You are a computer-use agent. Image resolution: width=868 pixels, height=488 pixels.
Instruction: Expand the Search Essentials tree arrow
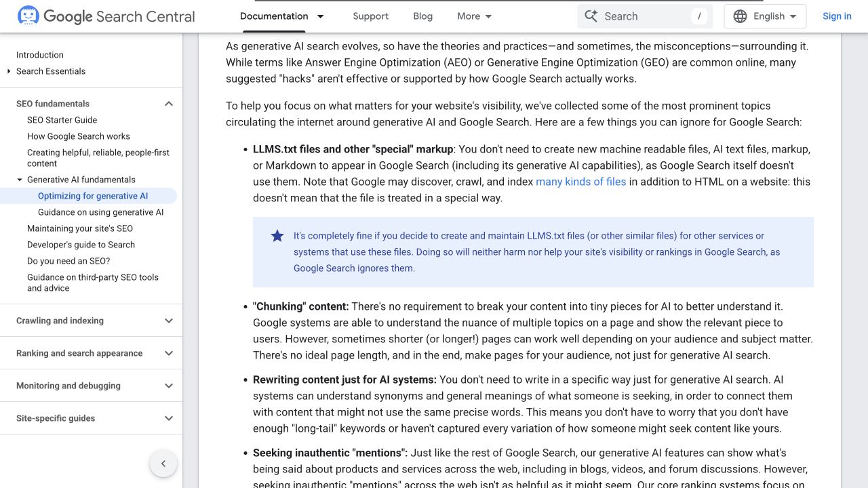tap(9, 71)
